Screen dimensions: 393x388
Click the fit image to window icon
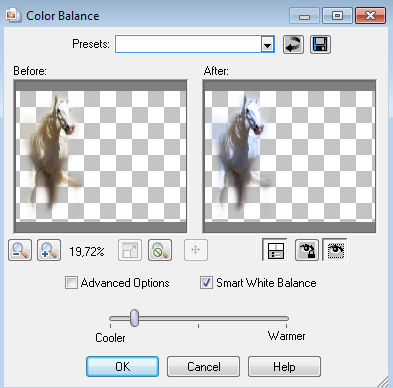(x=130, y=250)
